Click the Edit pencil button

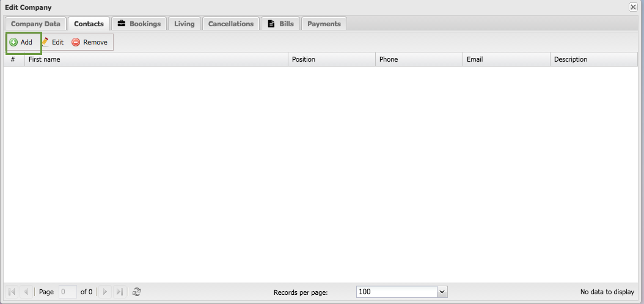coord(53,42)
